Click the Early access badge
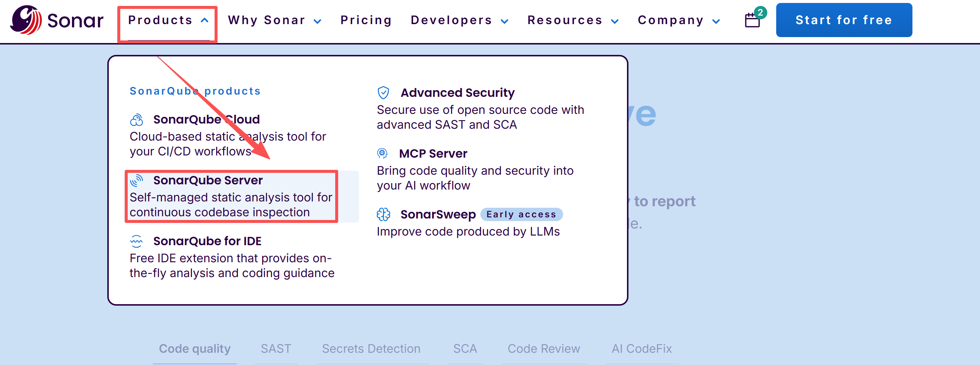The image size is (980, 365). click(x=522, y=214)
